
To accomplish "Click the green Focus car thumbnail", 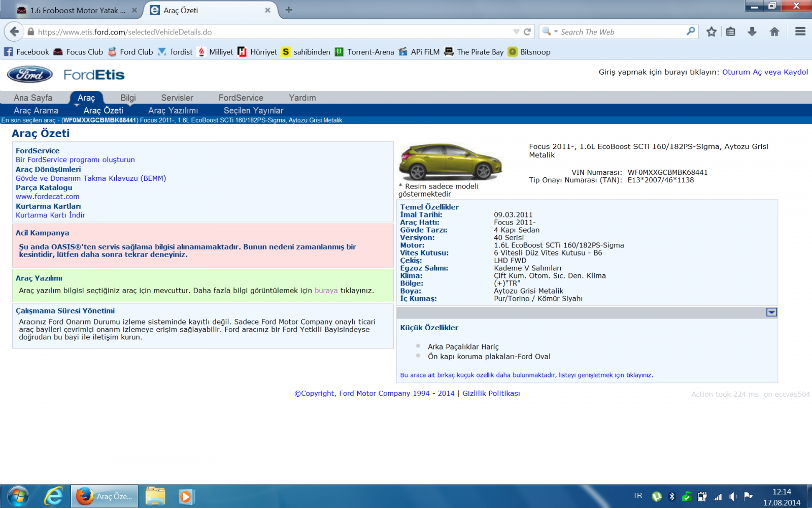I will pos(450,162).
